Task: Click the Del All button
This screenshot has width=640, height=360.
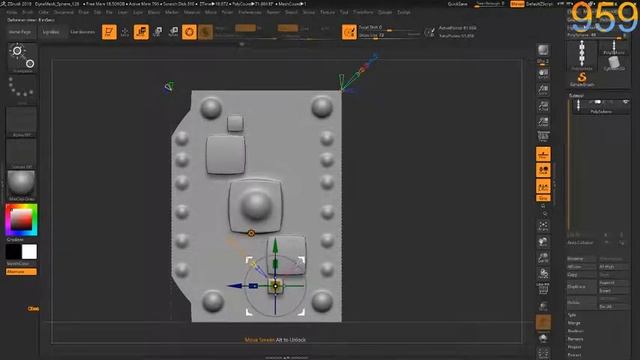Action: tap(613, 306)
